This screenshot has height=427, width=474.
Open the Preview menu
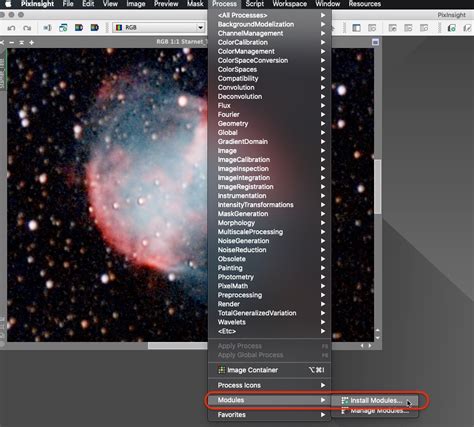(166, 4)
